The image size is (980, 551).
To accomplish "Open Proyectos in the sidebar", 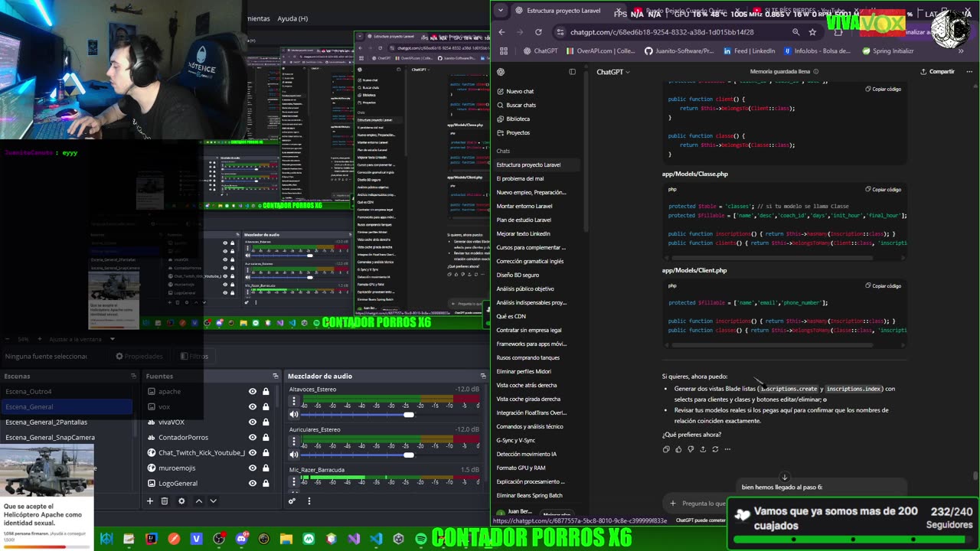I will coord(512,132).
